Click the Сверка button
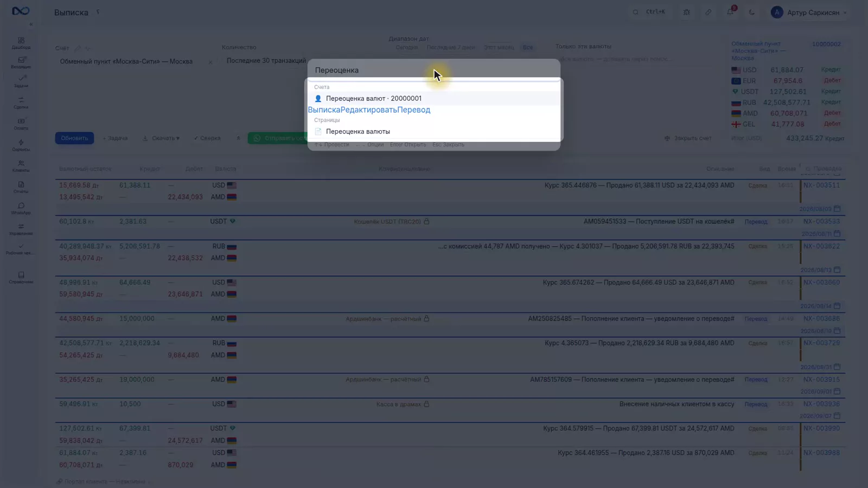 point(207,138)
